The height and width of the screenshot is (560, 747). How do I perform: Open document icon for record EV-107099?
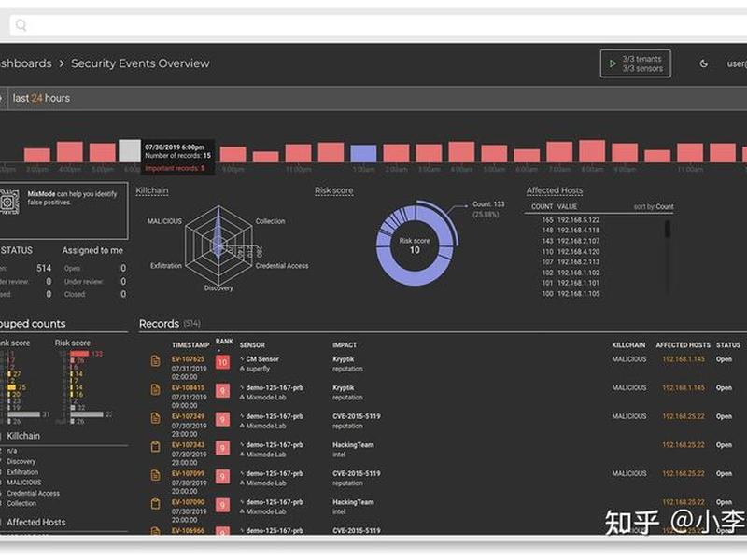tap(155, 475)
